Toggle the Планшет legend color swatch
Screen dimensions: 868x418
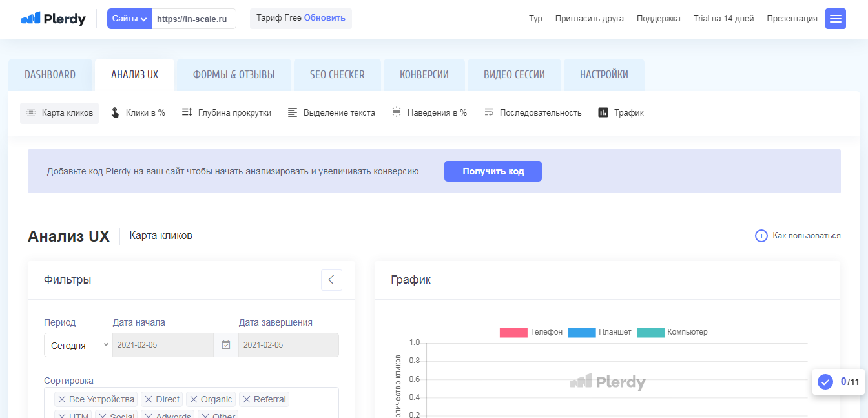pyautogui.click(x=582, y=332)
